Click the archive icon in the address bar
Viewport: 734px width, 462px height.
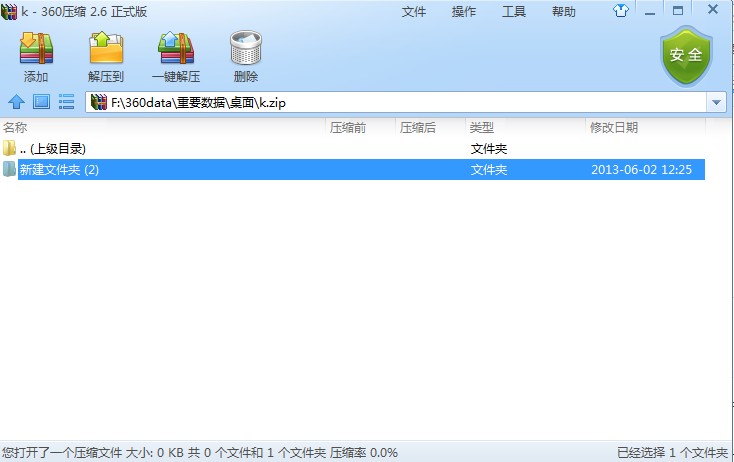click(99, 102)
